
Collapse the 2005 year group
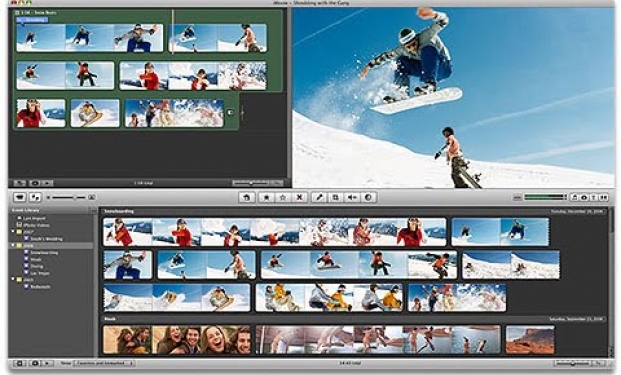pos(13,280)
